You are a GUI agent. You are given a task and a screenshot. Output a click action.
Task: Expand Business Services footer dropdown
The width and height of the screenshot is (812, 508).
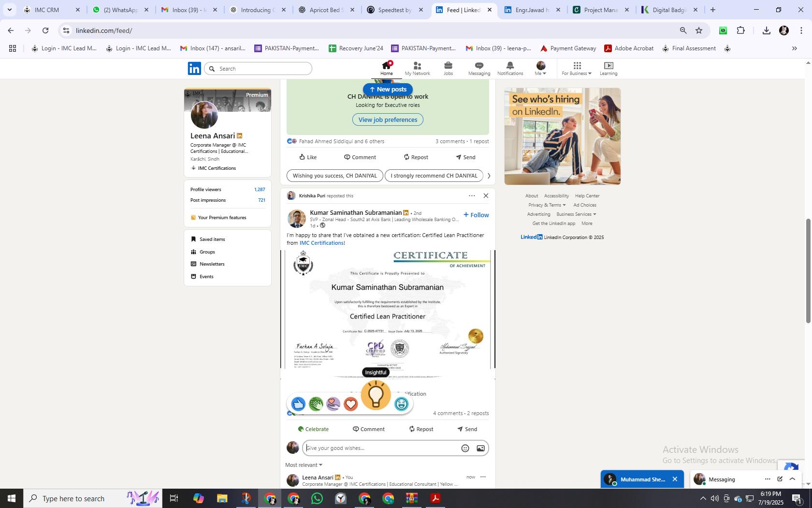point(576,214)
